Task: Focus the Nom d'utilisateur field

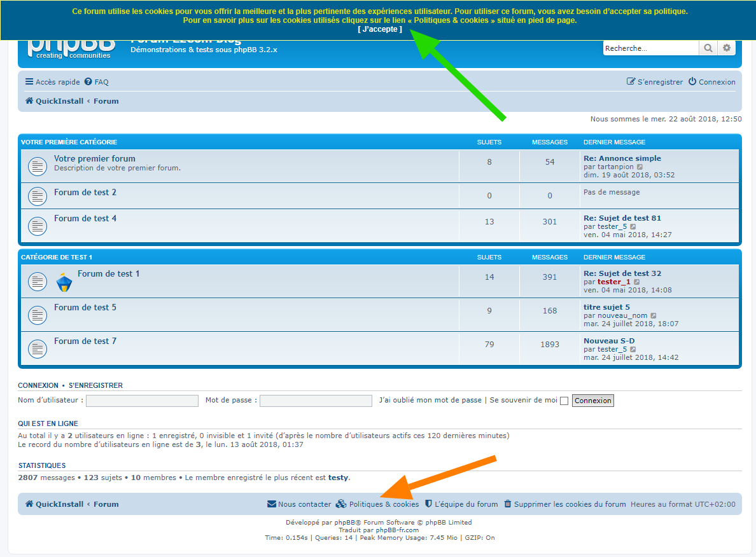Action: [x=142, y=401]
